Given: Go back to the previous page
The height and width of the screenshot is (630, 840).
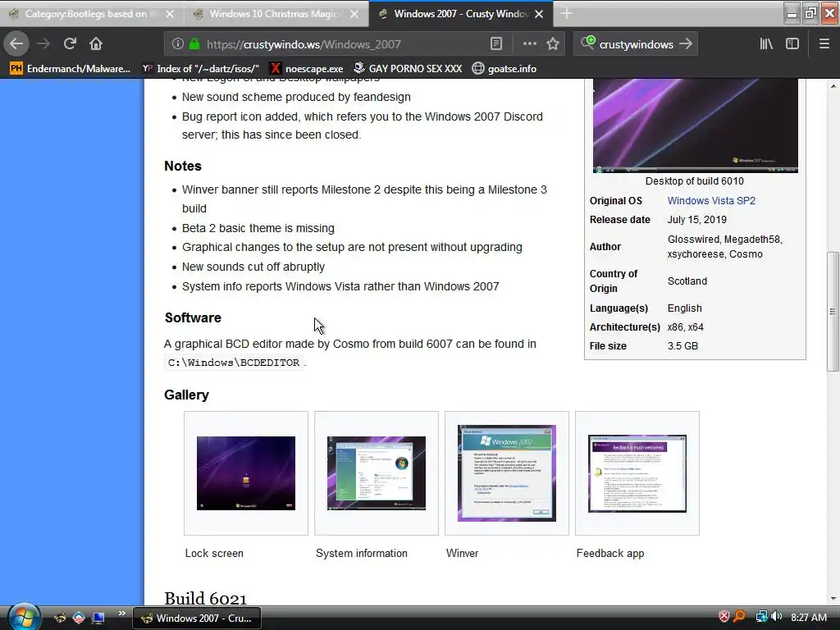Looking at the screenshot, I should pyautogui.click(x=16, y=43).
